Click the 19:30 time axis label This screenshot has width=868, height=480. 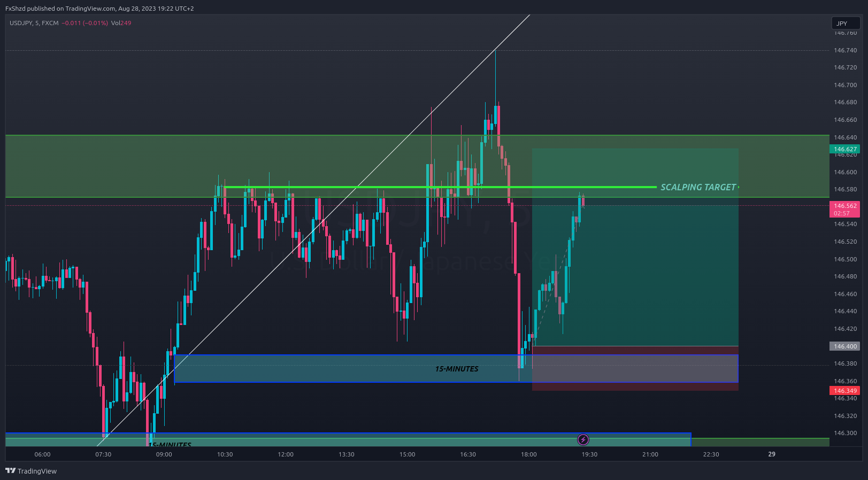pyautogui.click(x=589, y=454)
